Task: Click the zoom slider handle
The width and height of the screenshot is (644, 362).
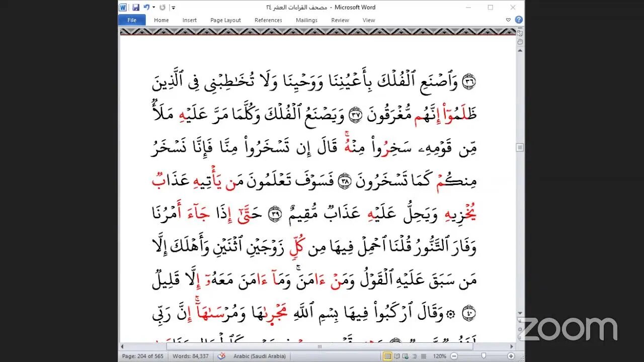Action: [x=484, y=356]
